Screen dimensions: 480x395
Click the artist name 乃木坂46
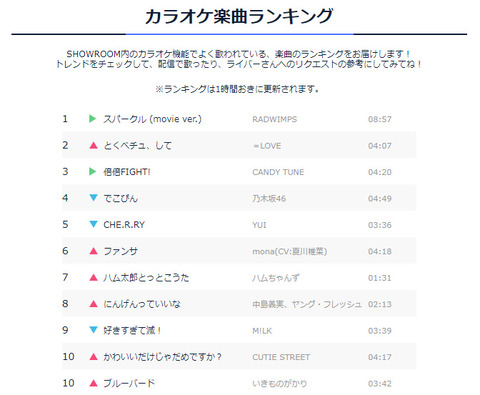point(269,198)
